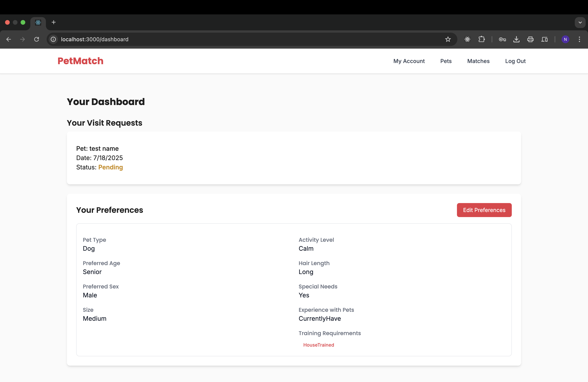Viewport: 588px width, 382px height.
Task: Open the Matches page
Action: click(478, 61)
